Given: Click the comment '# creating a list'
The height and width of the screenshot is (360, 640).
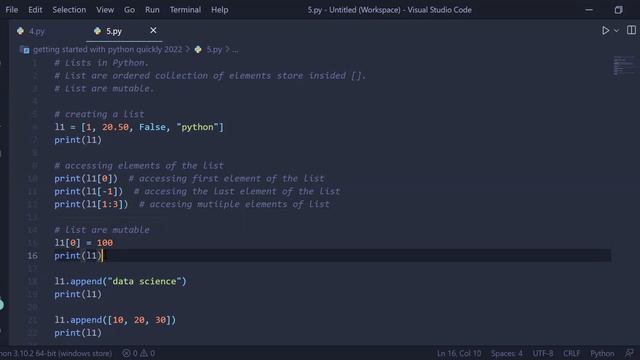Looking at the screenshot, I should coord(99,114).
